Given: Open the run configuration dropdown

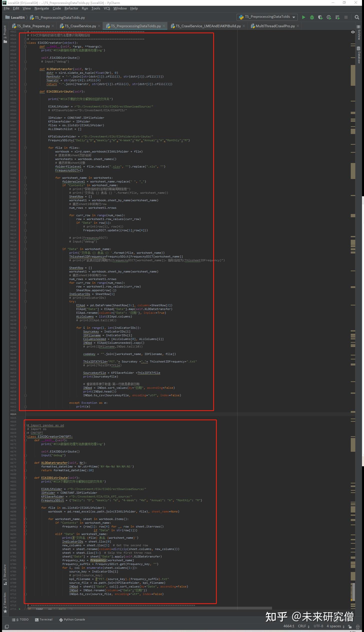Looking at the screenshot, I should [x=267, y=17].
